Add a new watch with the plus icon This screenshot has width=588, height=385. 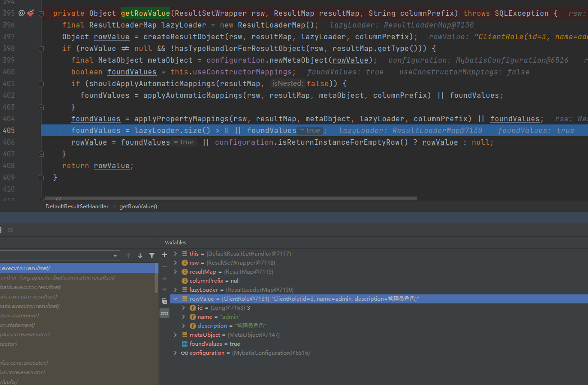tap(164, 255)
